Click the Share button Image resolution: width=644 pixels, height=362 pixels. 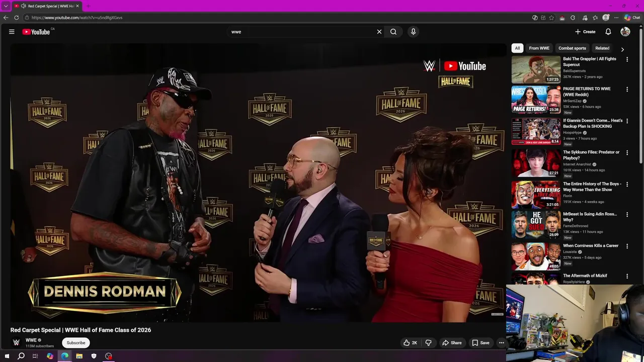pos(452,343)
